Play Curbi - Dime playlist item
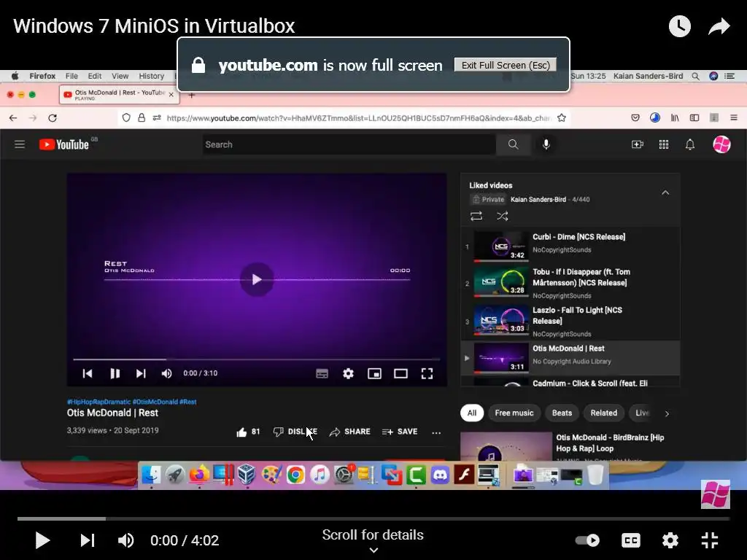The height and width of the screenshot is (560, 747). tap(570, 246)
